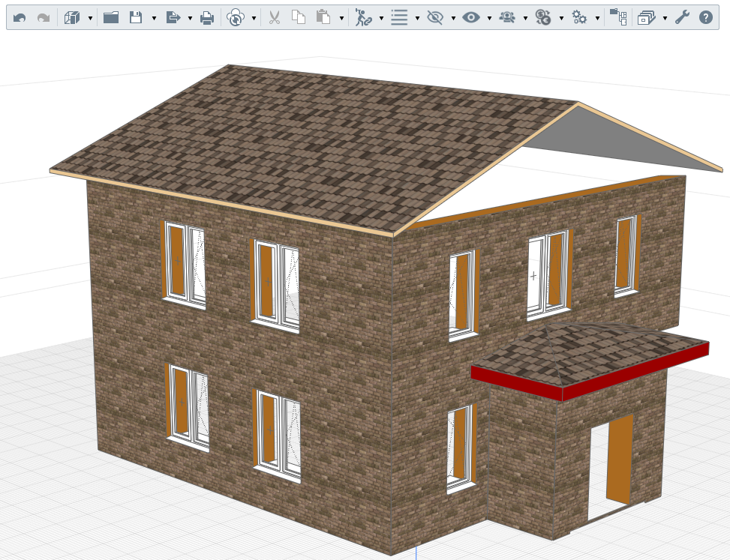Select the orange entrance door of the porch
Image resolution: width=730 pixels, height=560 pixels.
(620, 459)
